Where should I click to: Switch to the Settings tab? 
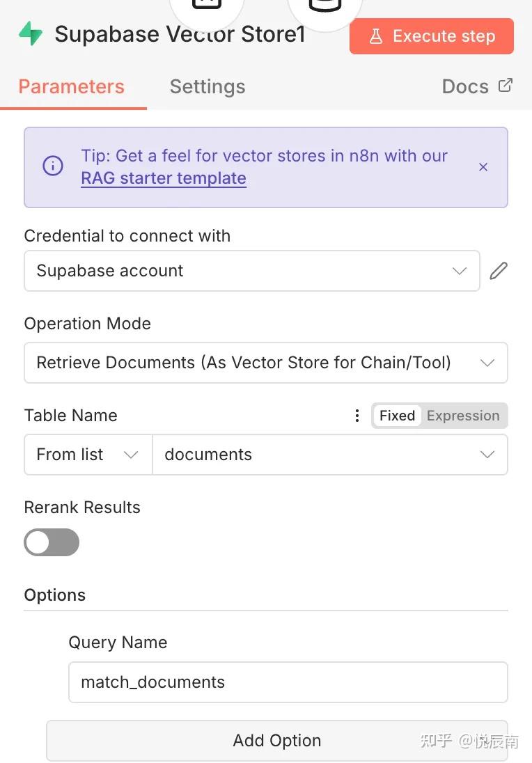coord(208,86)
